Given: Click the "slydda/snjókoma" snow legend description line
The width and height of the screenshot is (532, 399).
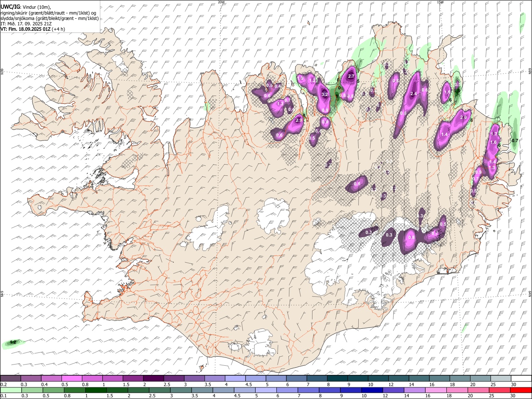Looking at the screenshot, I should pyautogui.click(x=49, y=18).
